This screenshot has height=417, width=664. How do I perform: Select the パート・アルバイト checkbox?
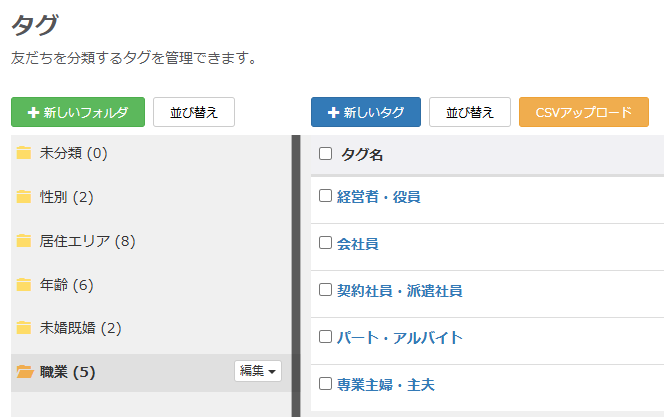[325, 337]
